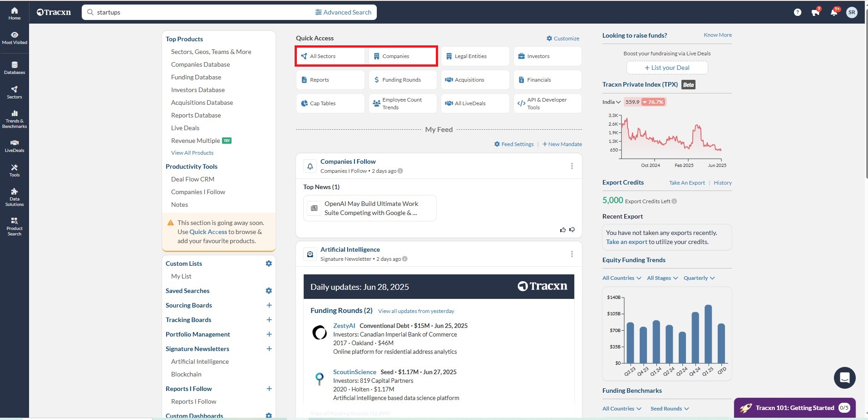Click the Saved Searches gear icon
Screen dimensions: 868x420
pos(269,291)
